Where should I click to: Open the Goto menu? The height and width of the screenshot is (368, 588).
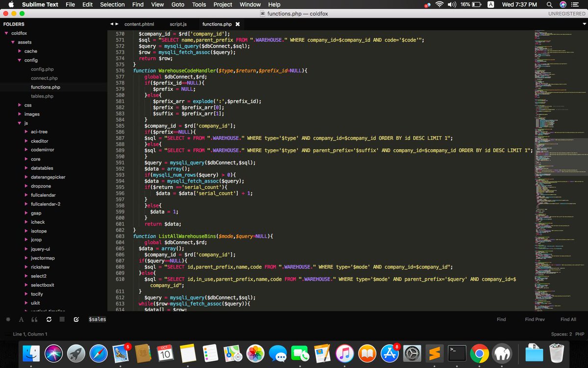click(178, 4)
